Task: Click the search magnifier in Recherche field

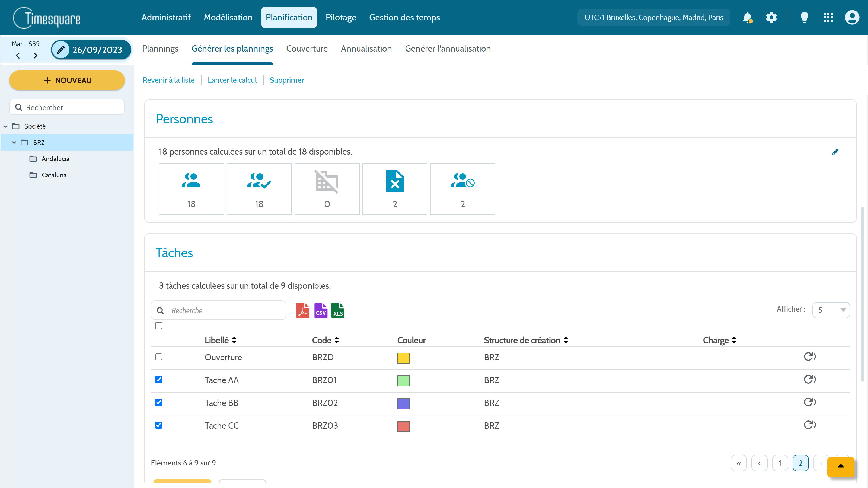Action: point(160,310)
